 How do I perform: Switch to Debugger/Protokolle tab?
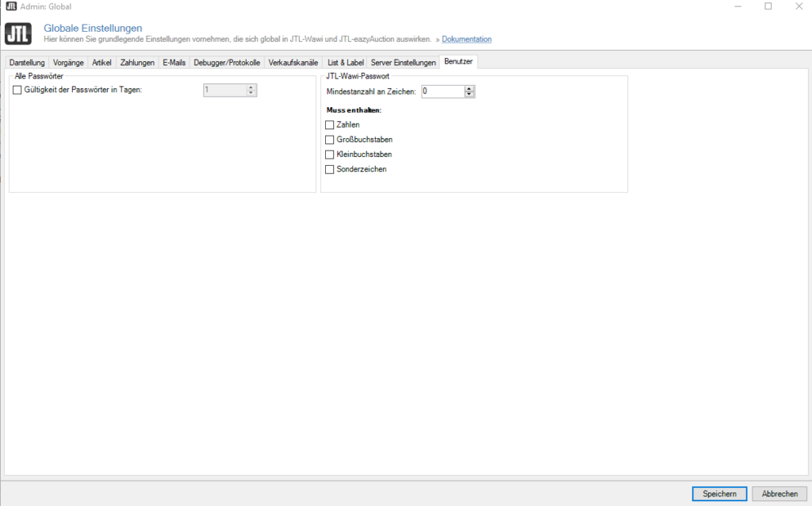(227, 62)
